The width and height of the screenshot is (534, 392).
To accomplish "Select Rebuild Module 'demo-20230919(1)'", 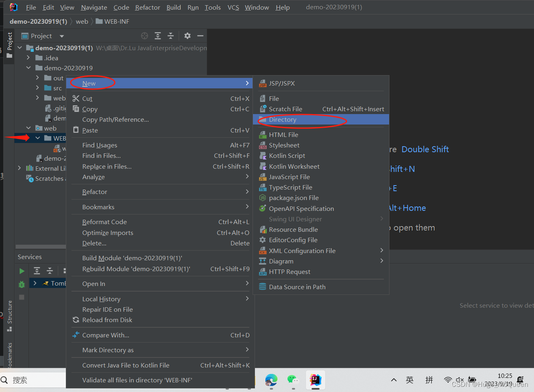I will [160, 269].
